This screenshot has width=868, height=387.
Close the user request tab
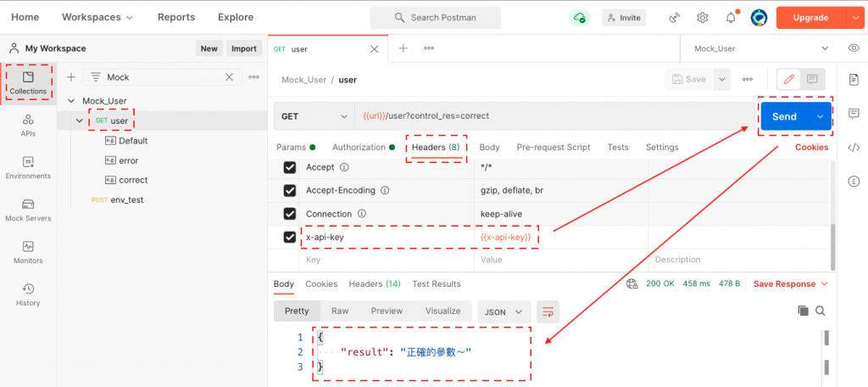point(374,48)
